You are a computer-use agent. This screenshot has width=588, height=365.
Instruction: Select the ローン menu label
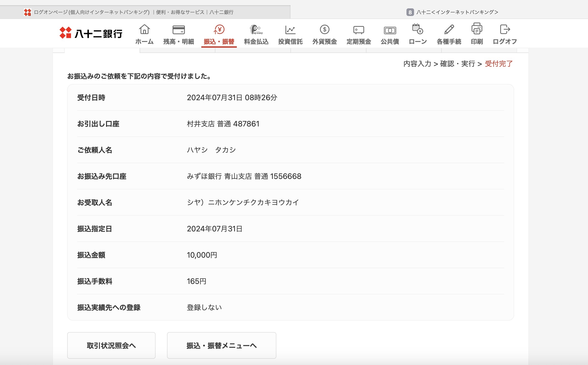418,42
